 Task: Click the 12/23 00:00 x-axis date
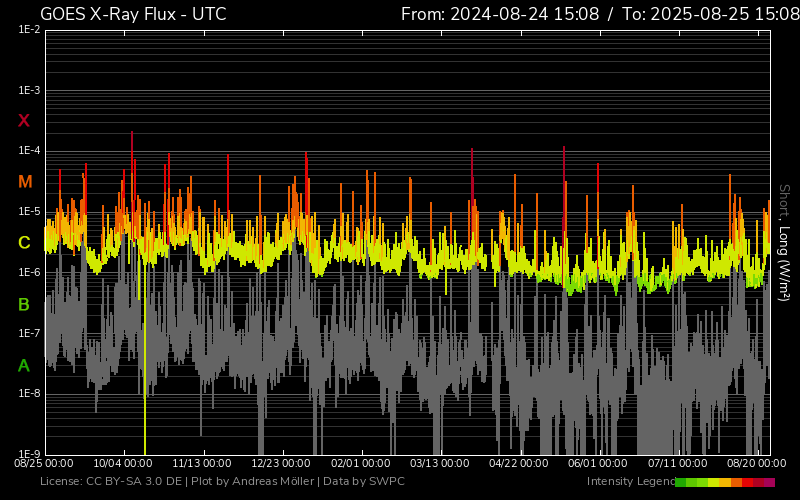(x=280, y=464)
